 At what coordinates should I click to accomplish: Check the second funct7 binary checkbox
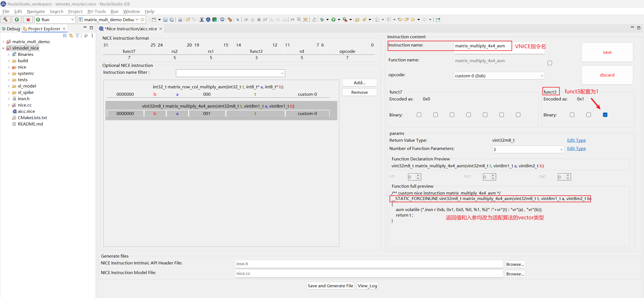(436, 115)
